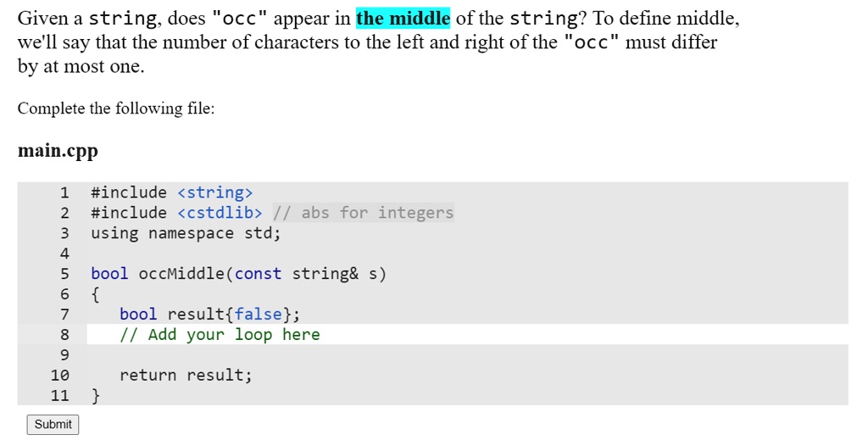The image size is (868, 440).
Task: Click the <cstdlib> include on line 2
Action: pos(220,213)
